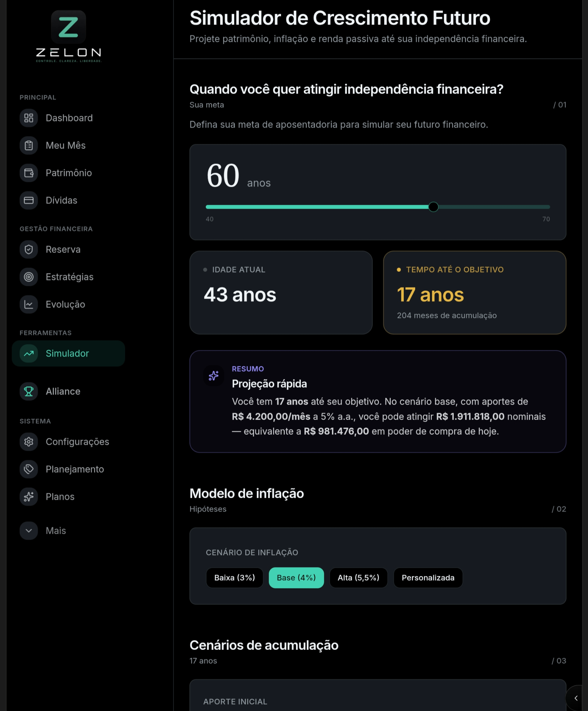
Task: Click the Alliance trophy icon
Action: [x=28, y=391]
